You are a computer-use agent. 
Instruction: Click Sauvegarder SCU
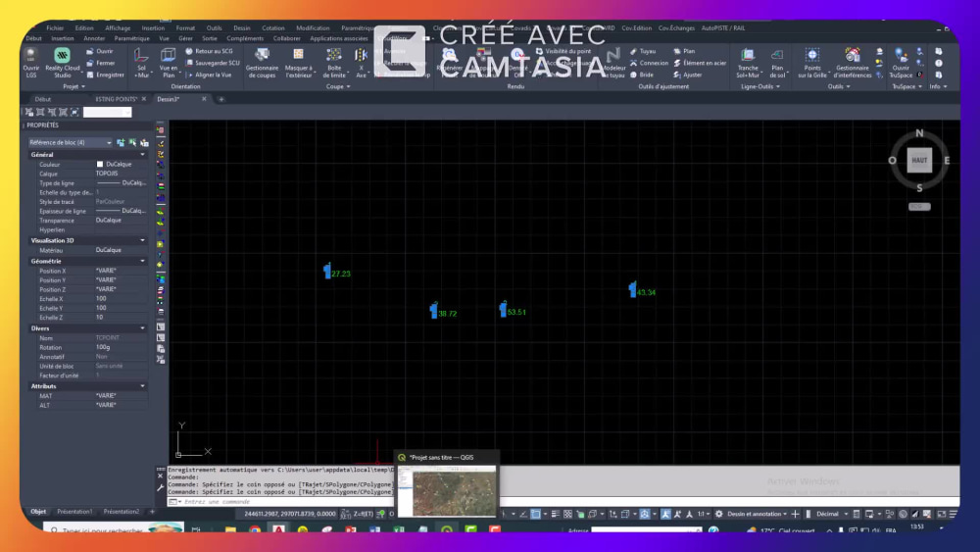[x=213, y=63]
